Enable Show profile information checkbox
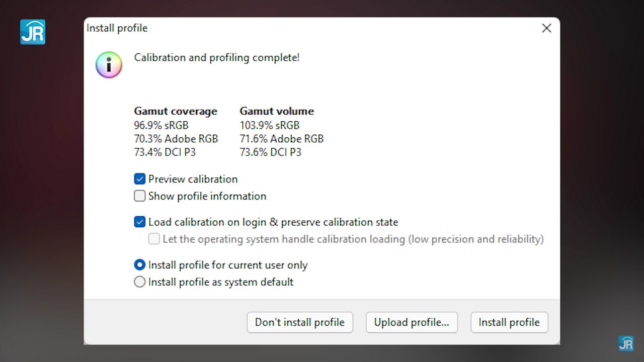The image size is (644, 362). (140, 196)
